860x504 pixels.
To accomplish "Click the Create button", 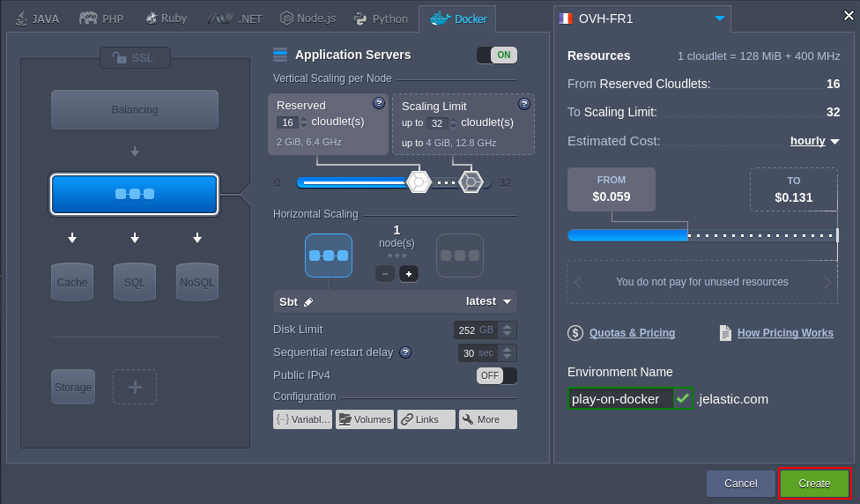I will click(814, 483).
